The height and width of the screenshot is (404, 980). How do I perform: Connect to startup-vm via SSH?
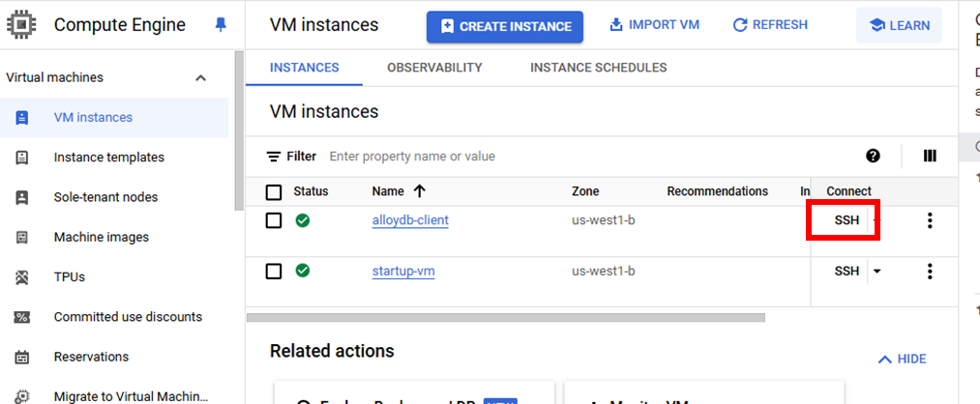846,272
